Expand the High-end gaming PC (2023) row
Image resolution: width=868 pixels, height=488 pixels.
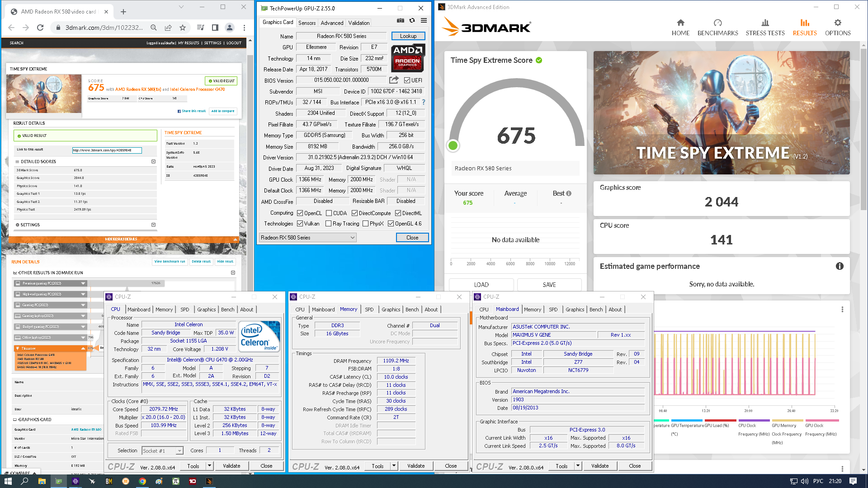pyautogui.click(x=83, y=294)
